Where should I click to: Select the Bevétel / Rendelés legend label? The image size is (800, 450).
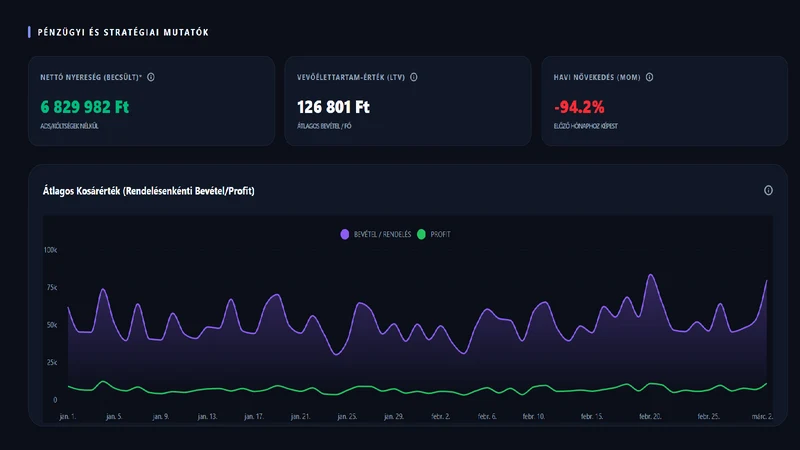[x=382, y=234]
